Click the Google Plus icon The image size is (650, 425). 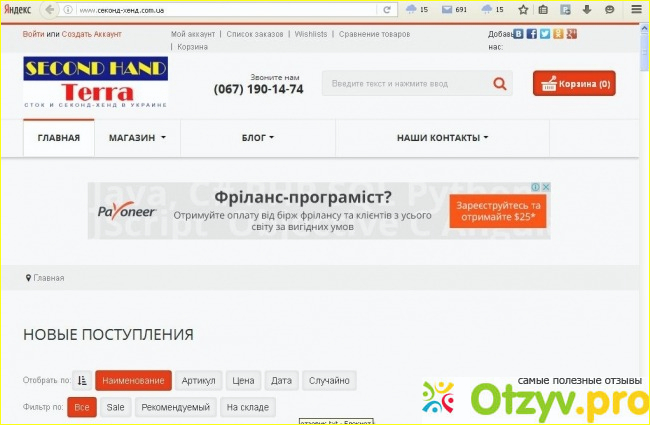point(572,33)
